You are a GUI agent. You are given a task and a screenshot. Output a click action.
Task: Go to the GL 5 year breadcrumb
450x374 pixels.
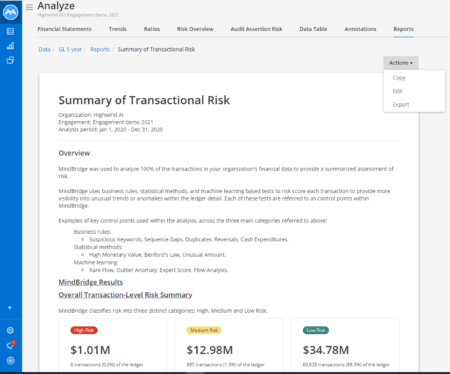pyautogui.click(x=70, y=49)
